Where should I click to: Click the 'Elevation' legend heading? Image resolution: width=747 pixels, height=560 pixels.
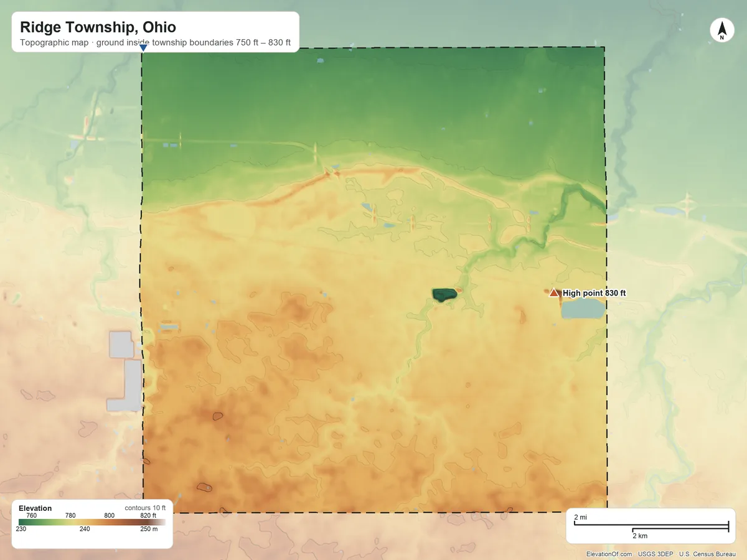point(35,508)
